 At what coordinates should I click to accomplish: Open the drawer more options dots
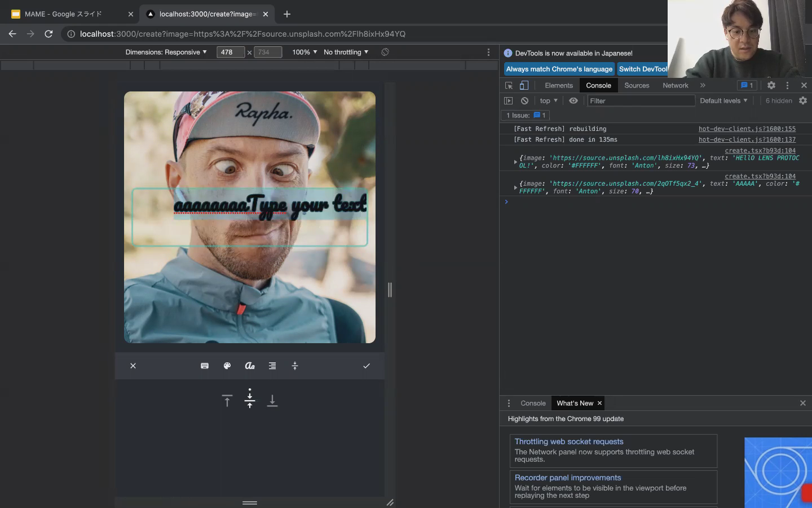coord(509,403)
